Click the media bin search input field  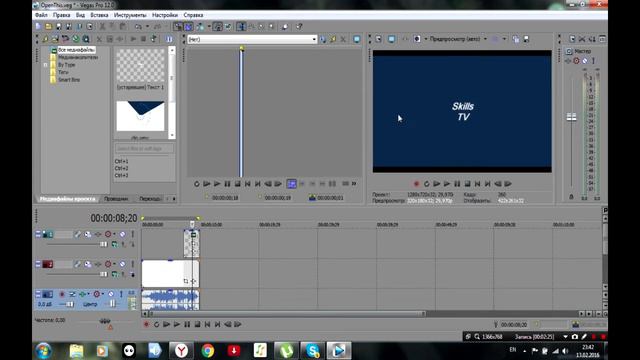[x=144, y=148]
